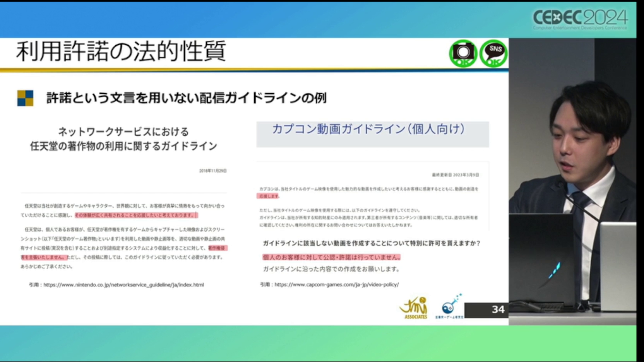
Task: Click the 最終更新日 2023年3月9日 text
Action: point(456,175)
